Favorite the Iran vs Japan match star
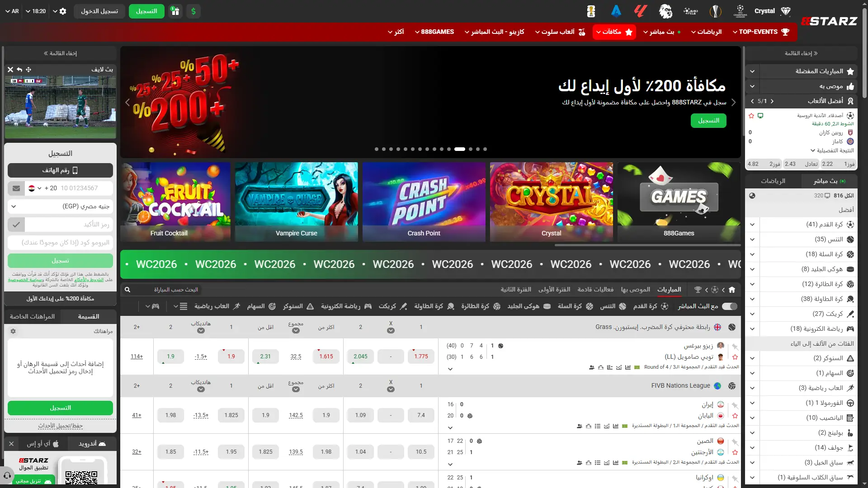Image resolution: width=868 pixels, height=488 pixels. tap(735, 416)
